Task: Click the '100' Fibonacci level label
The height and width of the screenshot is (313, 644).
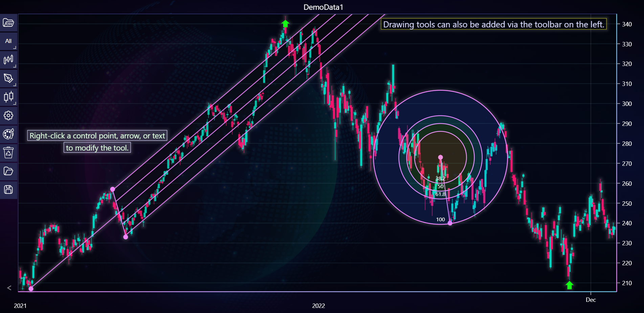Action: (440, 219)
